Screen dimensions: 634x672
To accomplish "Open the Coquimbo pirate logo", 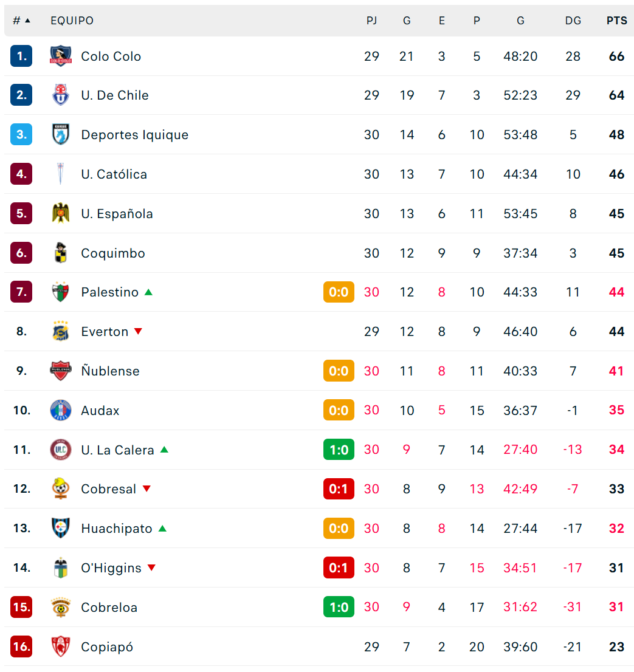I will click(x=60, y=253).
